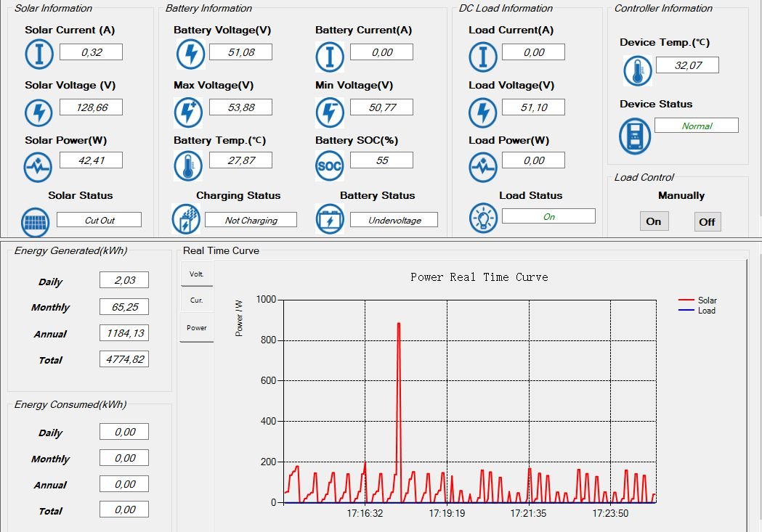Click the Device Temp thermometer icon
This screenshot has height=532, width=762.
click(x=637, y=71)
